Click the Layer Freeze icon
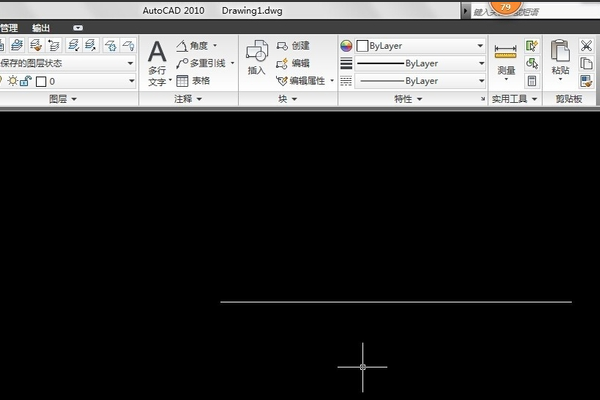This screenshot has width=600, height=400. [x=111, y=46]
